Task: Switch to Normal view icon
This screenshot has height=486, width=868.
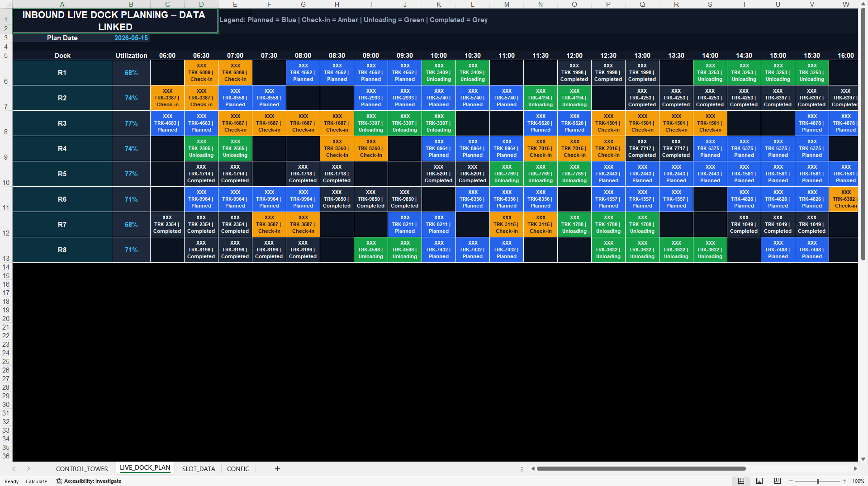Action: pos(741,481)
